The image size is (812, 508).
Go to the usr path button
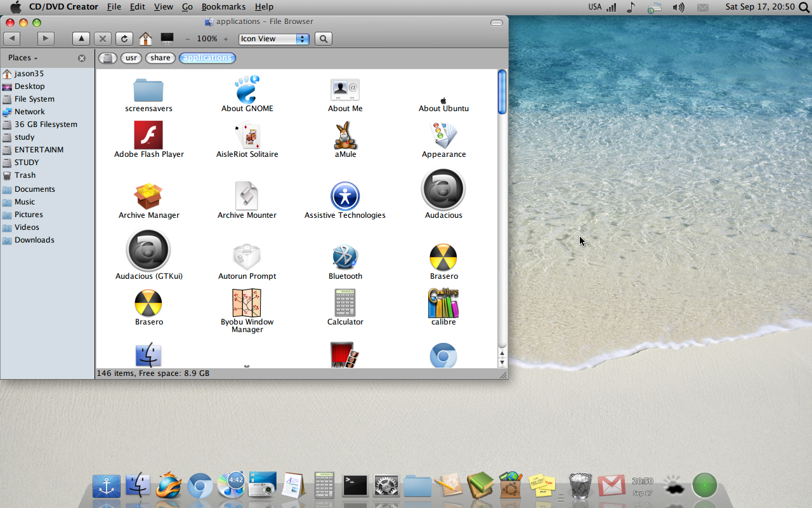click(131, 58)
